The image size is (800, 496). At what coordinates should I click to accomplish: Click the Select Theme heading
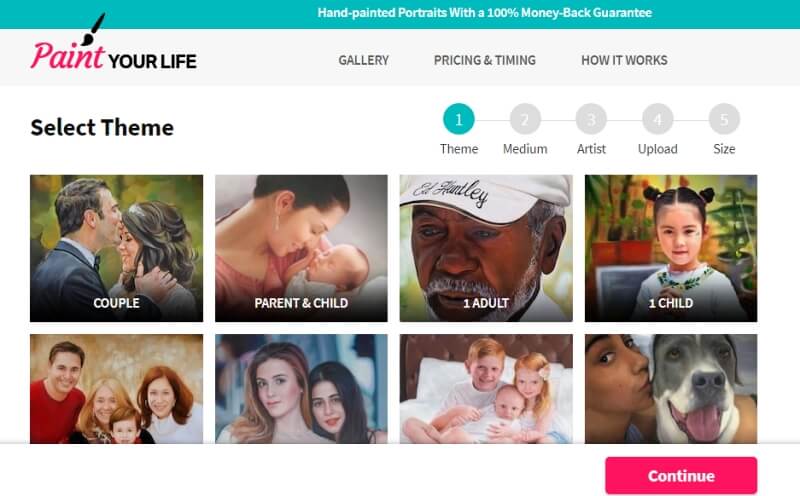(x=102, y=128)
